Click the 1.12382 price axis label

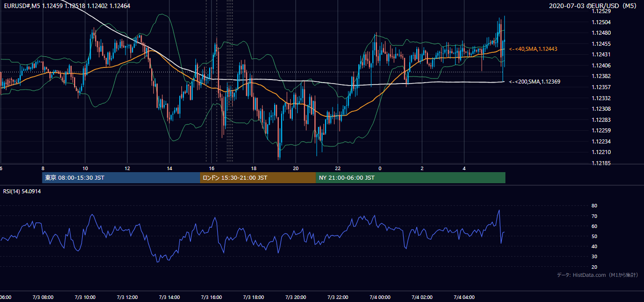(x=601, y=76)
